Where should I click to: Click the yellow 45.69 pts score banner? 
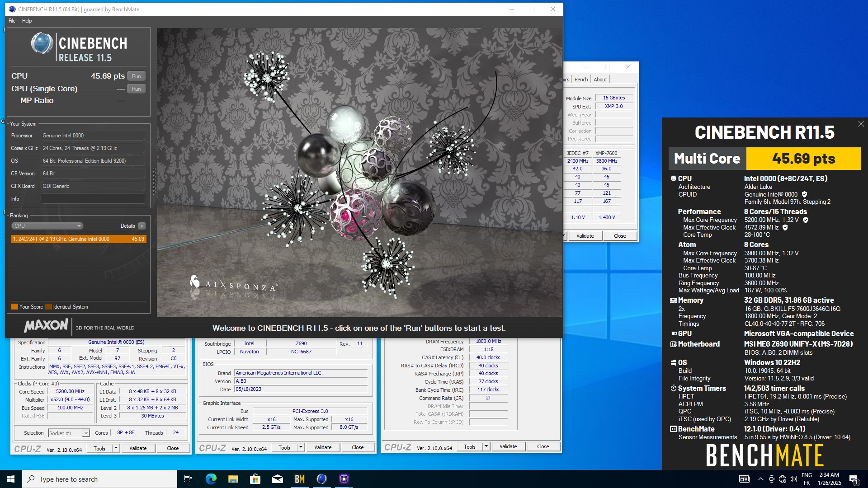[803, 159]
